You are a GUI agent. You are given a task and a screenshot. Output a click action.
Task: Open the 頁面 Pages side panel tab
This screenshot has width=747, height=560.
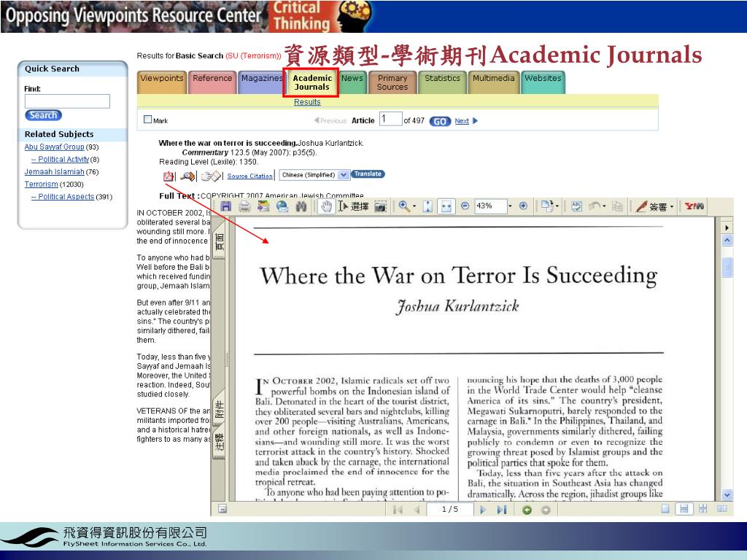pyautogui.click(x=219, y=243)
